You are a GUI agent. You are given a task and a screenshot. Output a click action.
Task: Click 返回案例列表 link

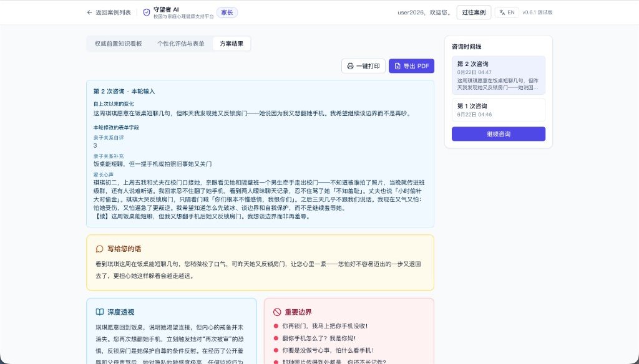point(109,12)
